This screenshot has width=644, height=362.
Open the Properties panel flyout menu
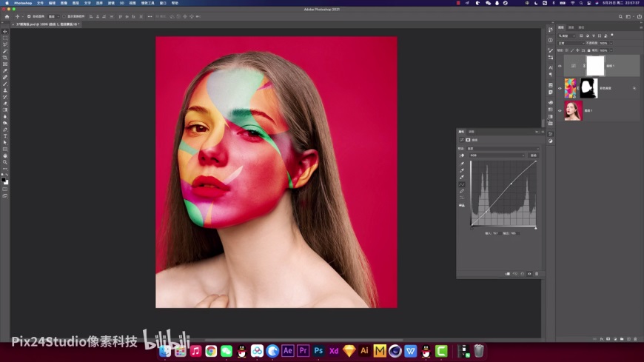[542, 132]
